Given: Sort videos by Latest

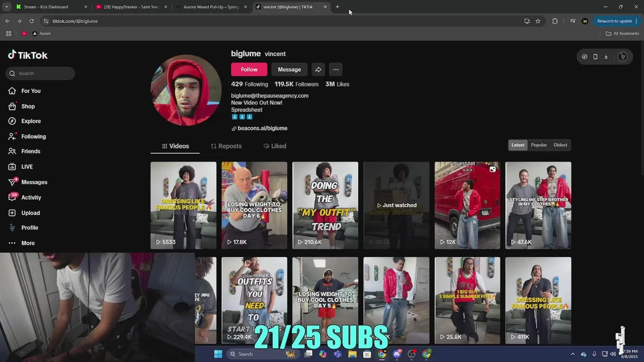Looking at the screenshot, I should (x=518, y=145).
